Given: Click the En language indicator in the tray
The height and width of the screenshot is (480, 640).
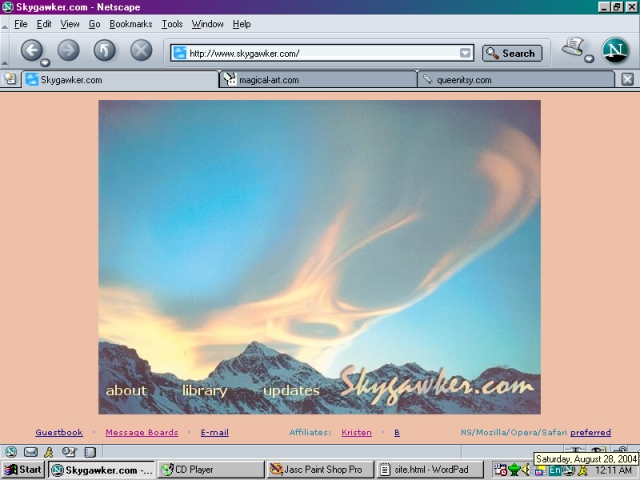Looking at the screenshot, I should (x=555, y=470).
